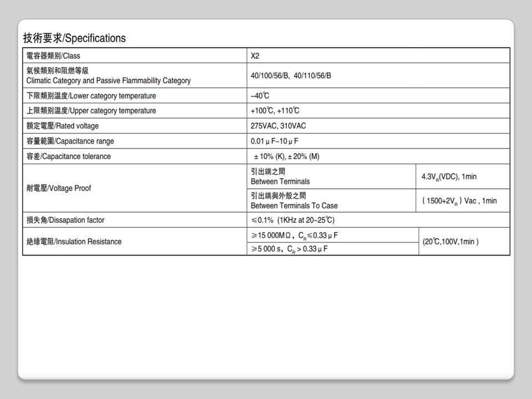Viewport: 532px width, 399px height.
Task: Select the (20℃,100V,1min) condition cell
Action: (451, 242)
